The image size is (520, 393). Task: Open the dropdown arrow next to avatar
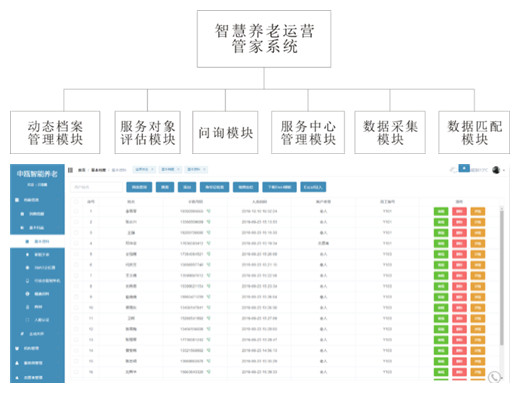(504, 170)
